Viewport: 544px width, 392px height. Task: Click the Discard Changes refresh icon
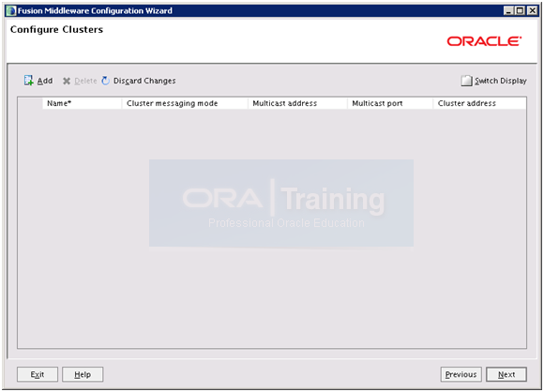(x=105, y=81)
